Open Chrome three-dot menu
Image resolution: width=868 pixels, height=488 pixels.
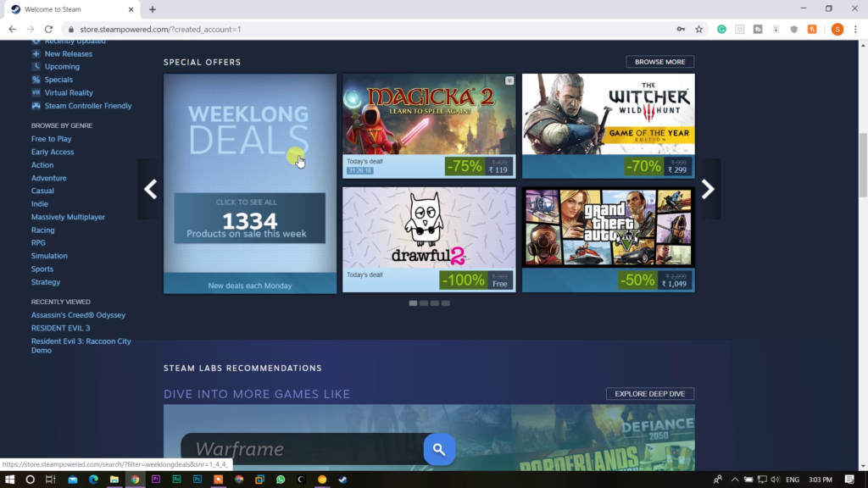pyautogui.click(x=855, y=30)
